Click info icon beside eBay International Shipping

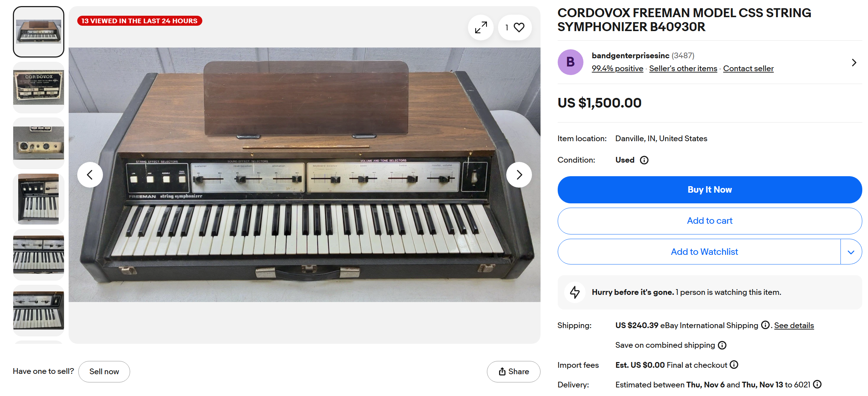click(765, 325)
